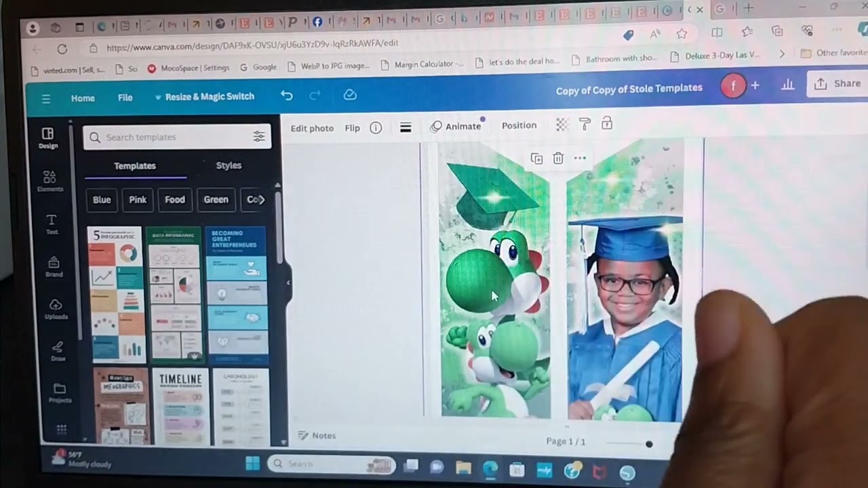Select the graduate child photo panel
The width and height of the screenshot is (868, 488).
pyautogui.click(x=625, y=281)
